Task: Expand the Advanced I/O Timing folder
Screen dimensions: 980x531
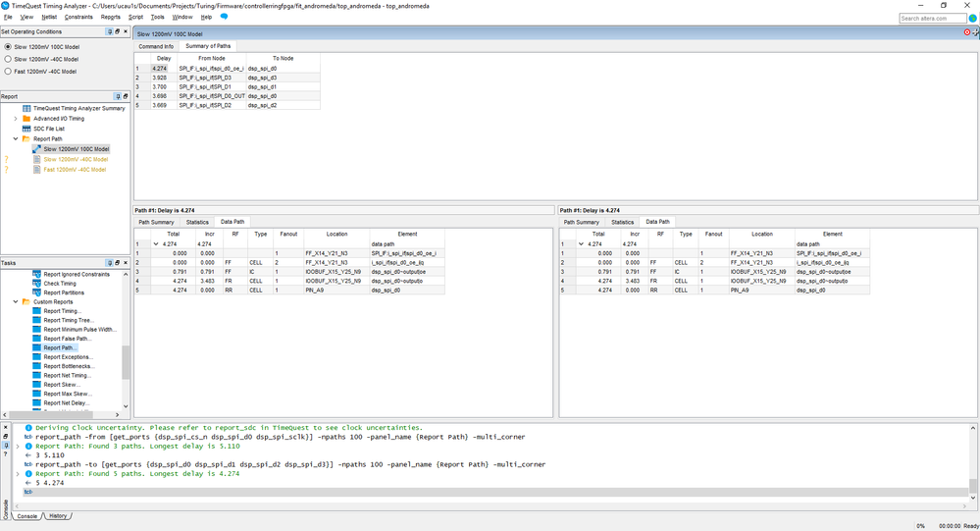Action: (16, 119)
